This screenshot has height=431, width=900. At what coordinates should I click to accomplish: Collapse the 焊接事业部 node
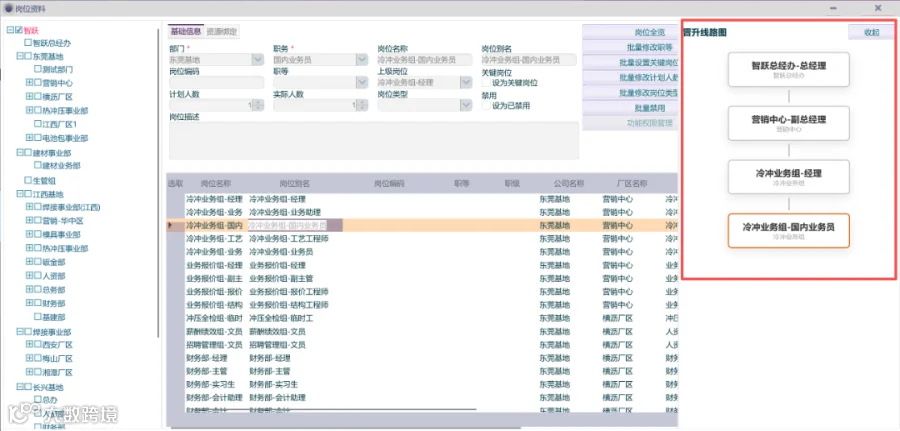[x=20, y=332]
